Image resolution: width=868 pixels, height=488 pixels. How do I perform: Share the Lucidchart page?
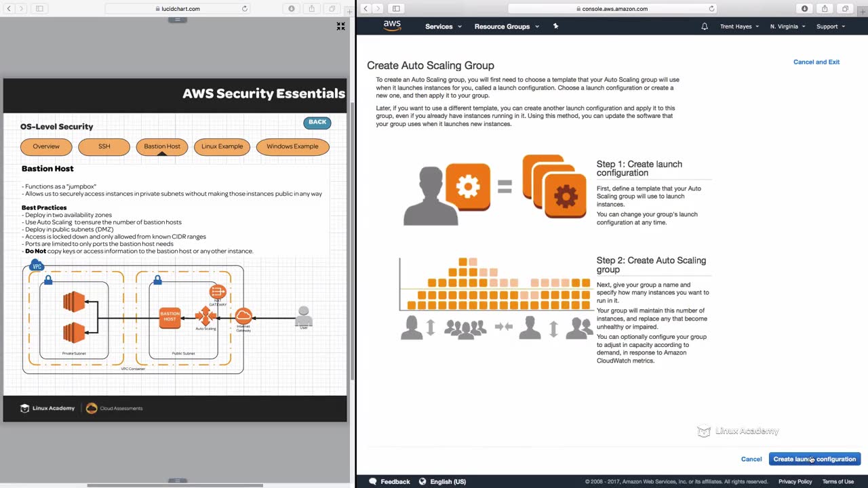[312, 9]
